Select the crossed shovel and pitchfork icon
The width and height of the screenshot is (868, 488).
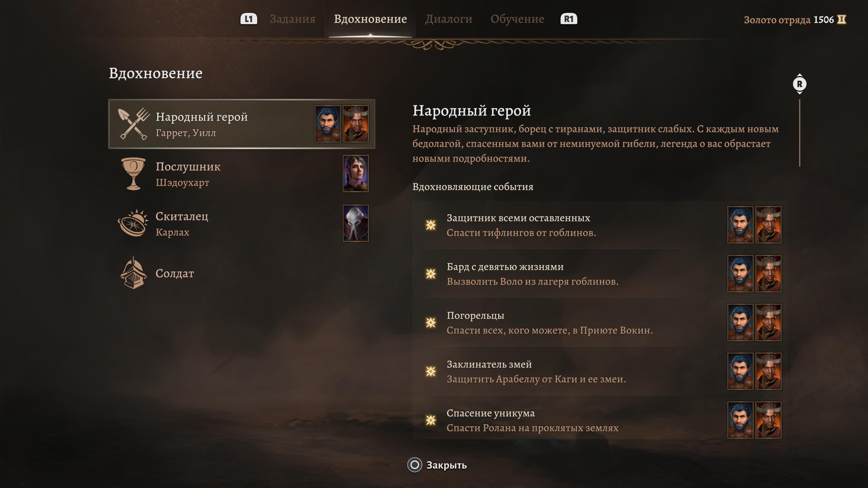134,124
